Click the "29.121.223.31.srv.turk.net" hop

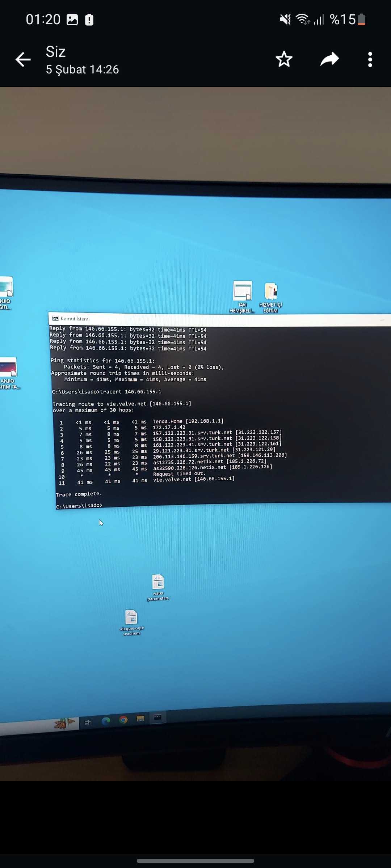click(x=214, y=450)
